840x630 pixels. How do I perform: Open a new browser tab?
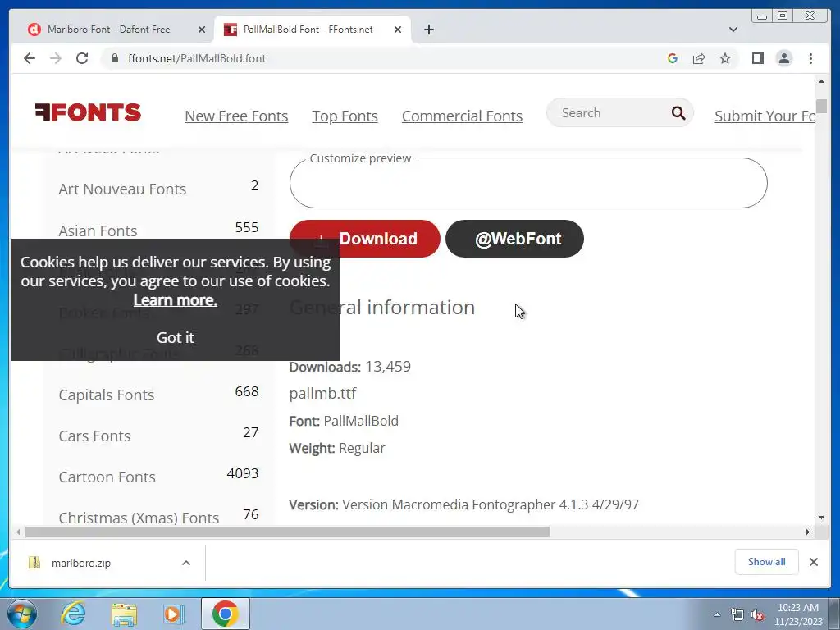[428, 30]
